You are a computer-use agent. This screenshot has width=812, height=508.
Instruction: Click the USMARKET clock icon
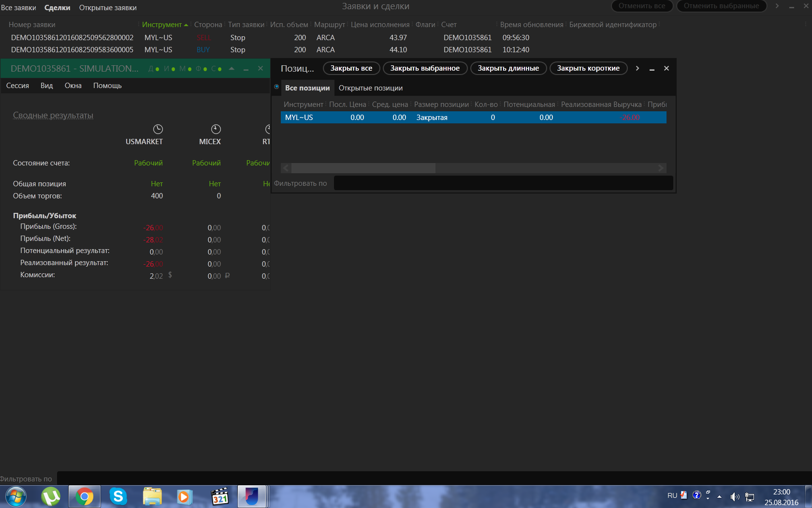158,129
